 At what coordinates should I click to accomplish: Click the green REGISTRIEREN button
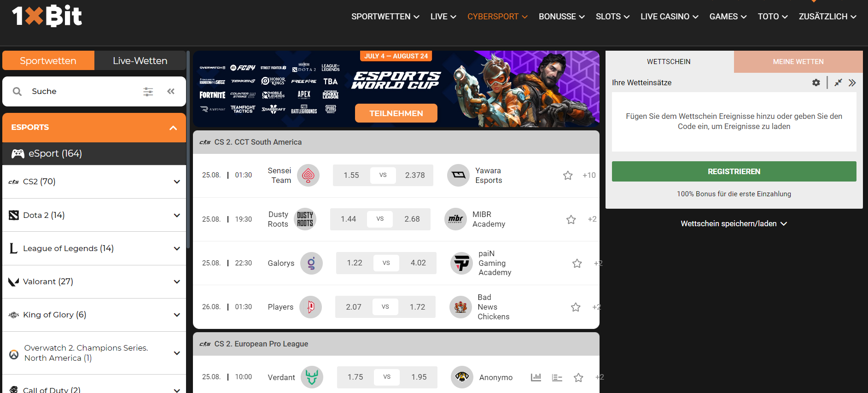click(x=734, y=171)
